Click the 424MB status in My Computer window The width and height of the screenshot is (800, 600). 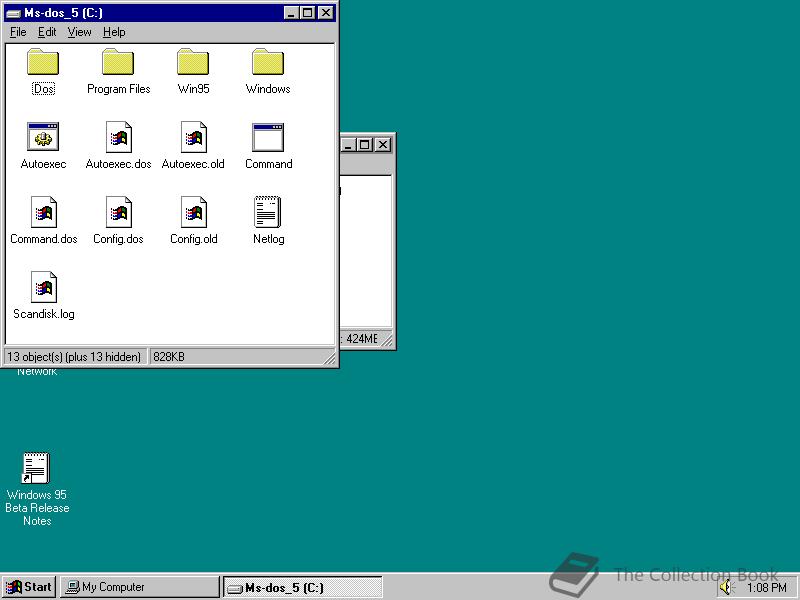(x=361, y=338)
